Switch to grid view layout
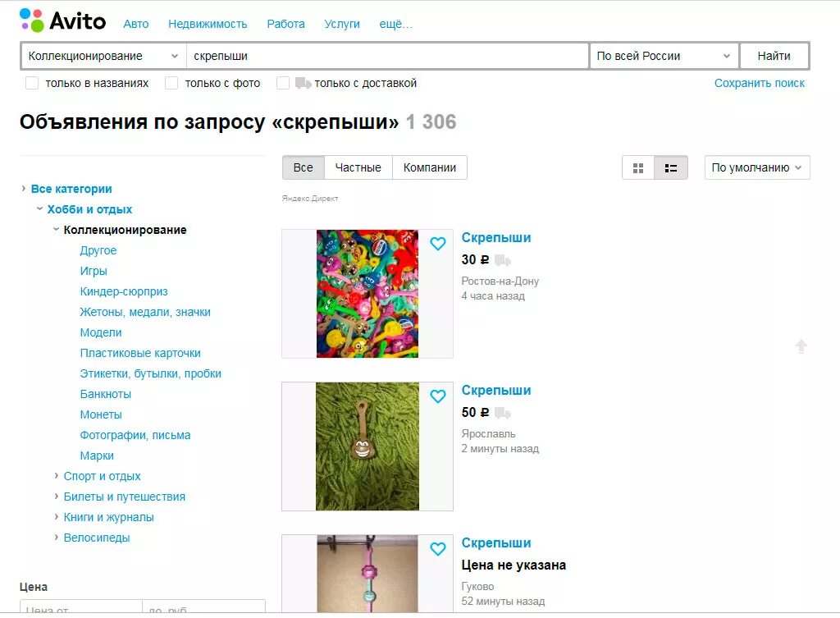The height and width of the screenshot is (618, 840). pyautogui.click(x=638, y=167)
